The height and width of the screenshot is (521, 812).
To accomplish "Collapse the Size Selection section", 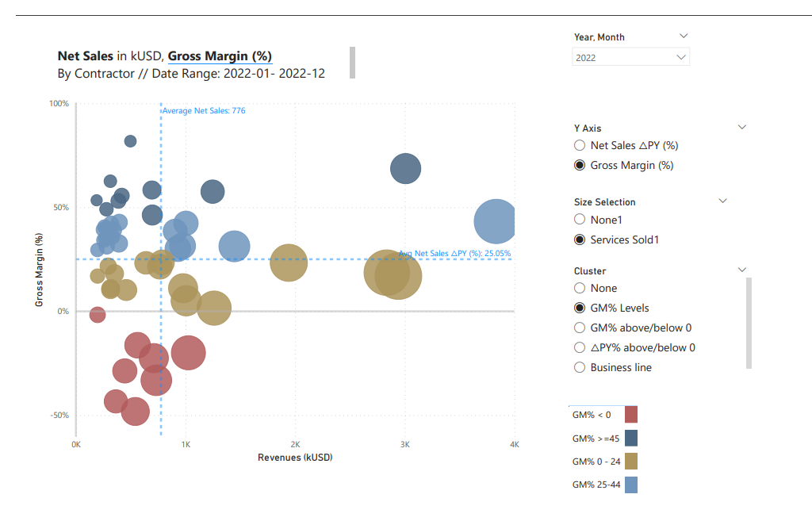I will click(722, 201).
